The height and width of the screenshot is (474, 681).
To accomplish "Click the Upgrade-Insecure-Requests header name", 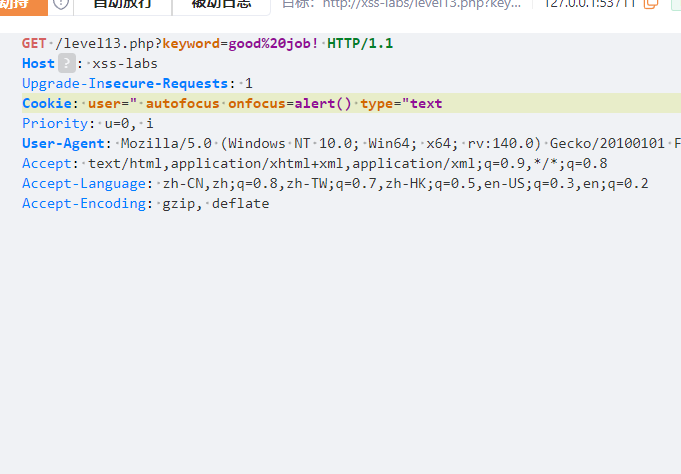I will (125, 83).
